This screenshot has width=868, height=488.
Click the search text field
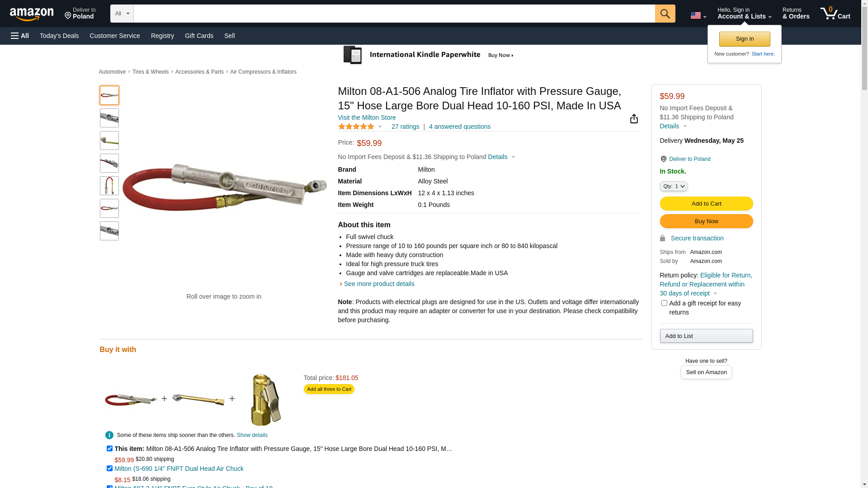click(394, 14)
